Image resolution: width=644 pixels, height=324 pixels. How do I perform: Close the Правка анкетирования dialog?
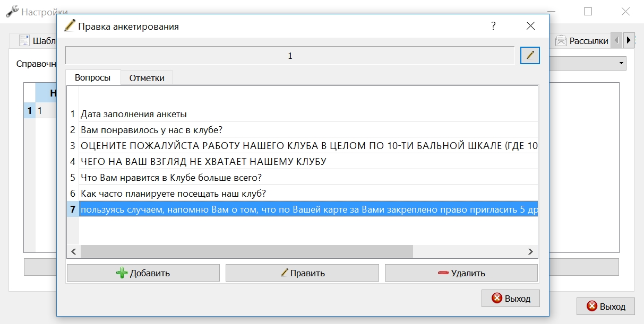530,26
